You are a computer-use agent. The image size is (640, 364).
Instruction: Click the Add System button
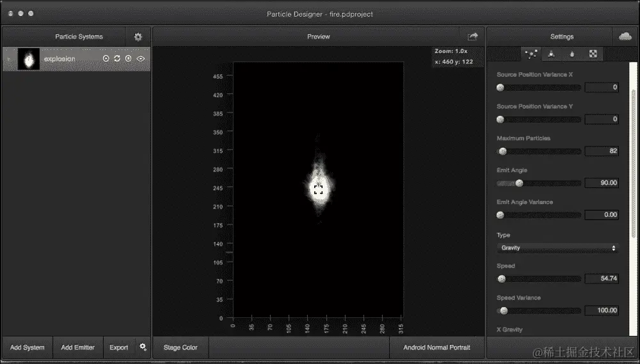28,347
